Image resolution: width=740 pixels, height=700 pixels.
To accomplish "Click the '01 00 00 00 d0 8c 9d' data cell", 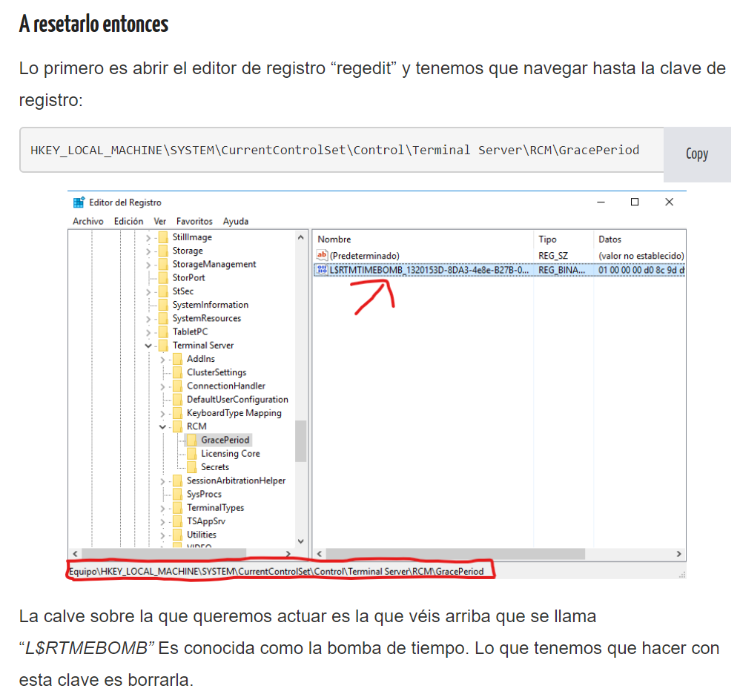I will click(x=641, y=270).
